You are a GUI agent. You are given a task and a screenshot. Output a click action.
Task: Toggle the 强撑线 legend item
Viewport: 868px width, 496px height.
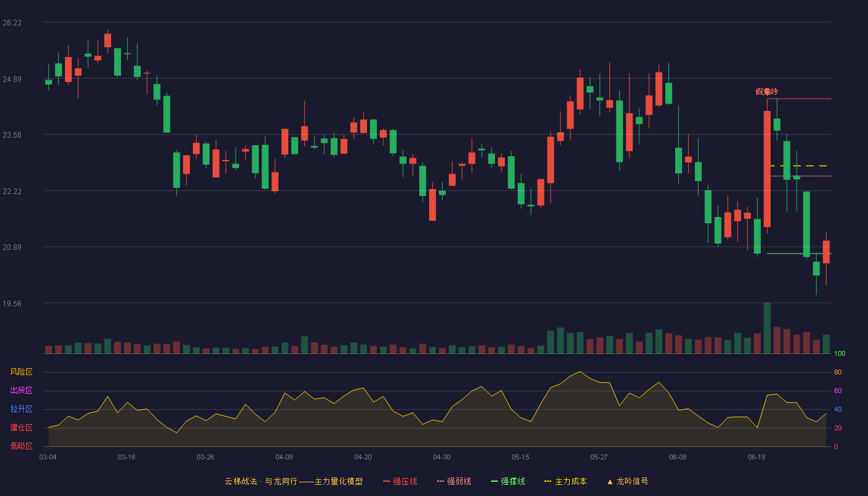[508, 481]
